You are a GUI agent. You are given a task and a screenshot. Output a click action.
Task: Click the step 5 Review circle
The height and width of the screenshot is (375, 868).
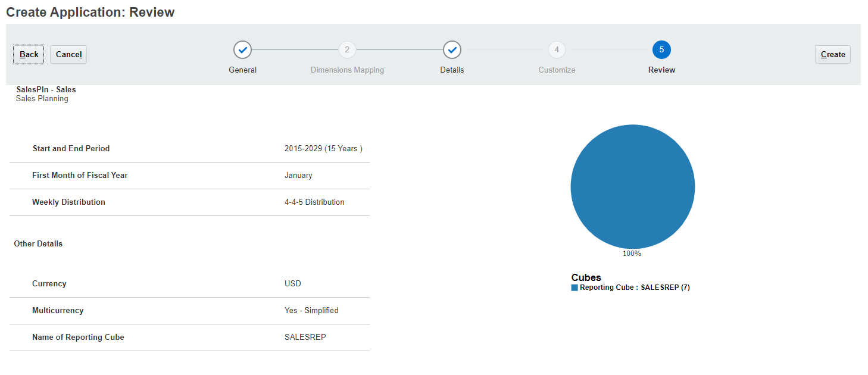click(x=661, y=50)
